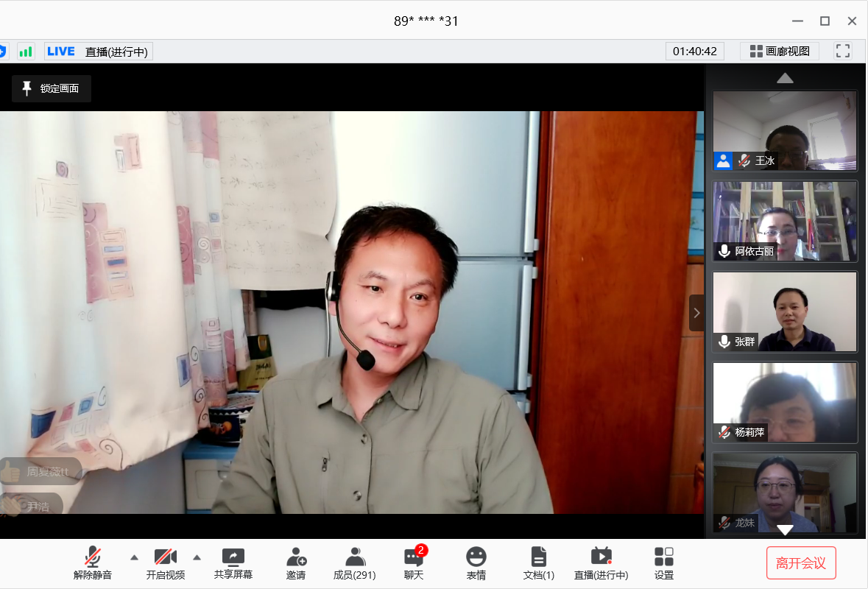Viewport: 868px width, 589px height.
Task: Unmute microphone with 解除静音 button
Action: pyautogui.click(x=93, y=563)
